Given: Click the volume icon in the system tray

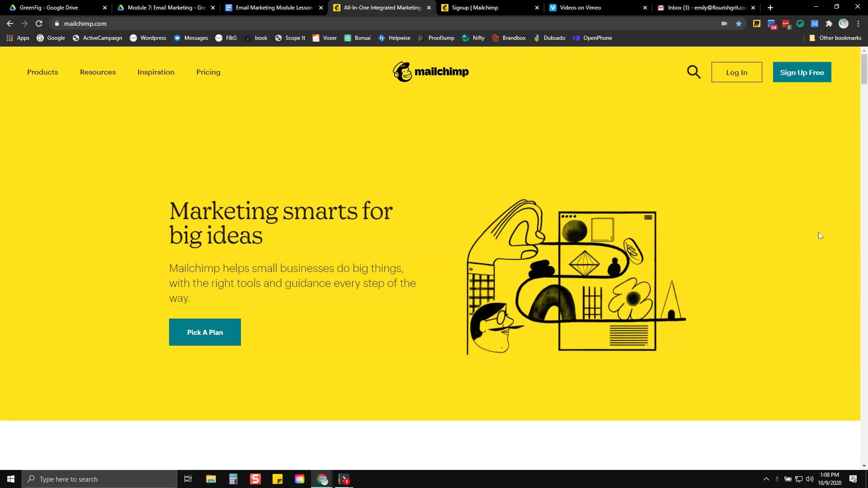Looking at the screenshot, I should click(x=810, y=479).
